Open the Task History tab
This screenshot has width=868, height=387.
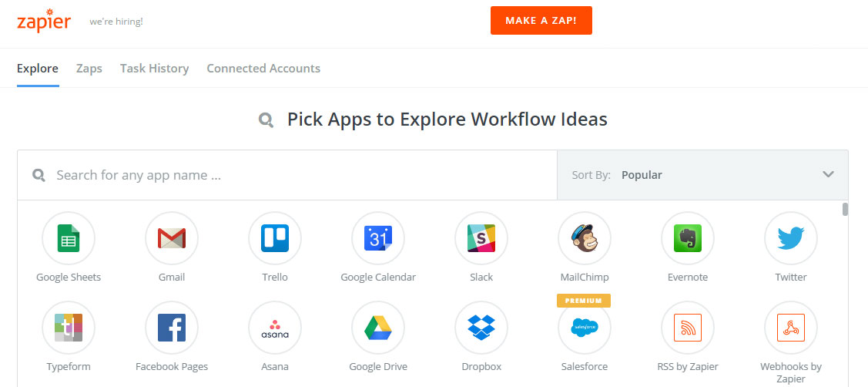point(155,68)
